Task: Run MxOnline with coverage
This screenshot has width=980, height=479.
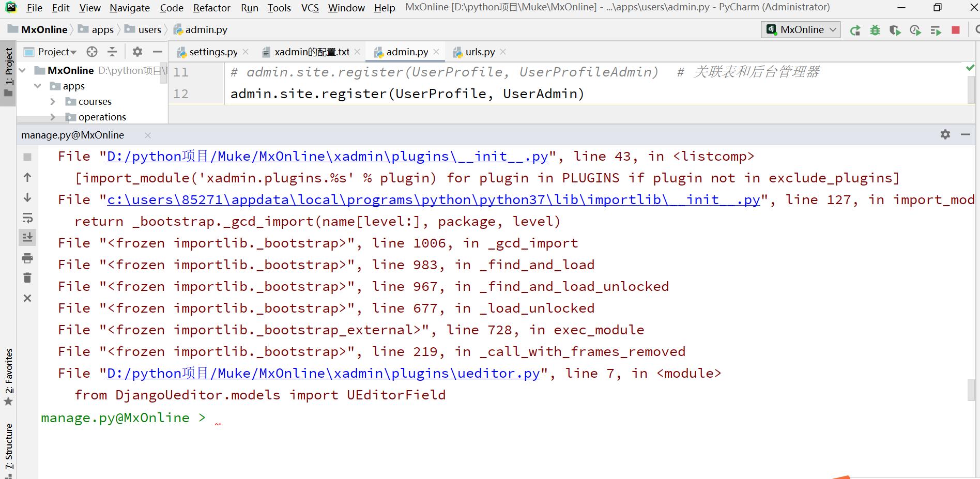Action: [x=895, y=30]
